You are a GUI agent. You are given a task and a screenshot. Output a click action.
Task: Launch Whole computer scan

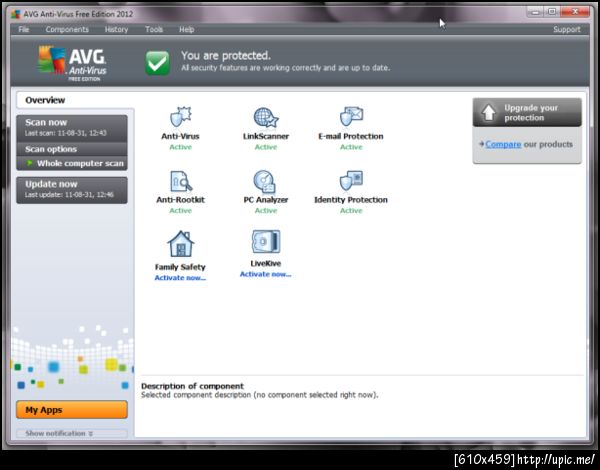[72, 163]
